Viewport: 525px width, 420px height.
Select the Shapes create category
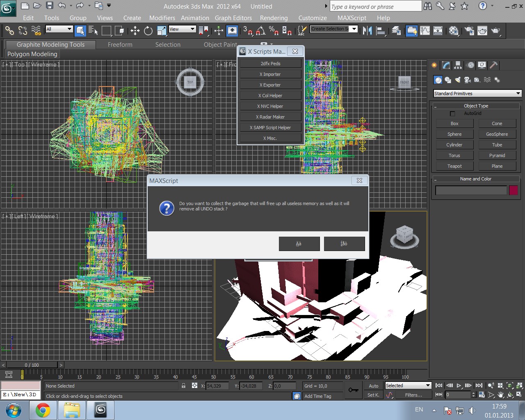448,80
